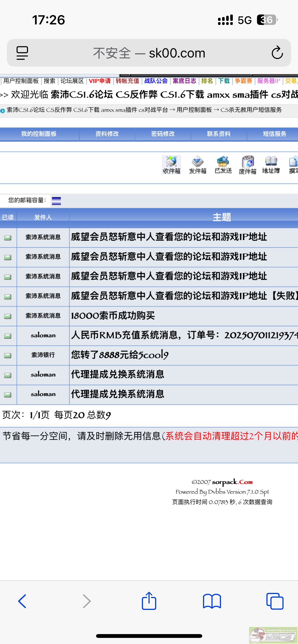Open message 18000索币成功购买
The height and width of the screenshot is (644, 298).
tap(113, 316)
